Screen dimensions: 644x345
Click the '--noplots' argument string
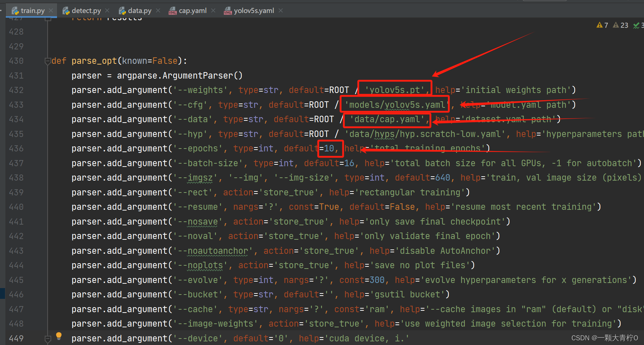200,265
